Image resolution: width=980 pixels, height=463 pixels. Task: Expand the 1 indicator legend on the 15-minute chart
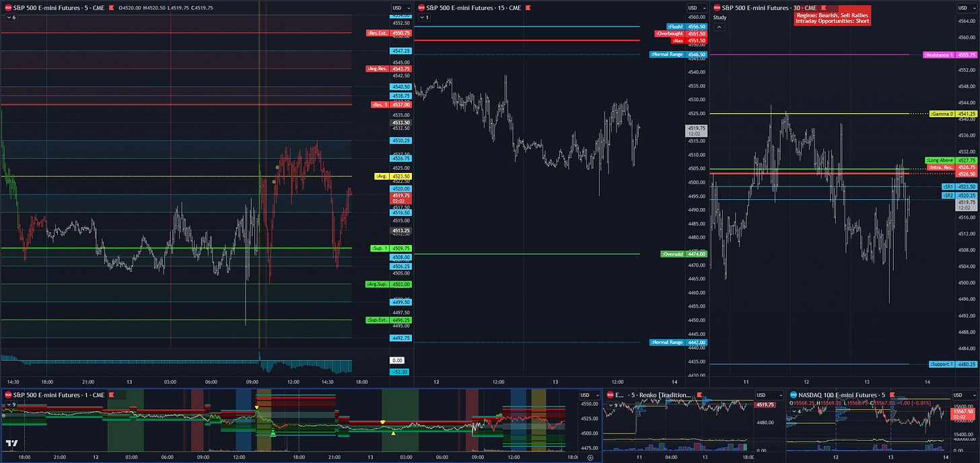[x=424, y=17]
